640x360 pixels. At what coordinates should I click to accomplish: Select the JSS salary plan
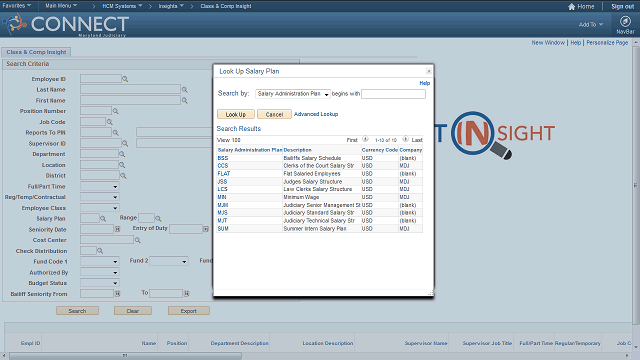(x=222, y=182)
